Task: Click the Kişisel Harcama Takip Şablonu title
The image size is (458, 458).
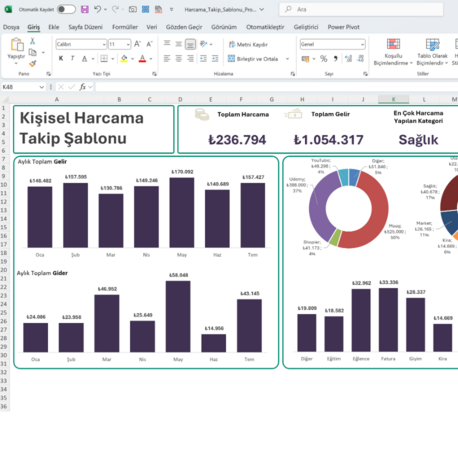Action: pyautogui.click(x=82, y=128)
